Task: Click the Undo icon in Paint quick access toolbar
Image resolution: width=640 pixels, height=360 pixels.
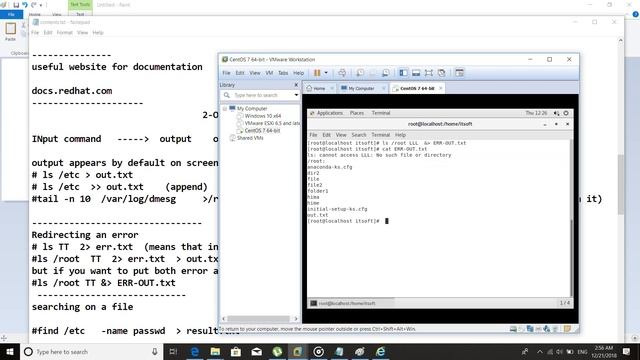Action: (25, 5)
